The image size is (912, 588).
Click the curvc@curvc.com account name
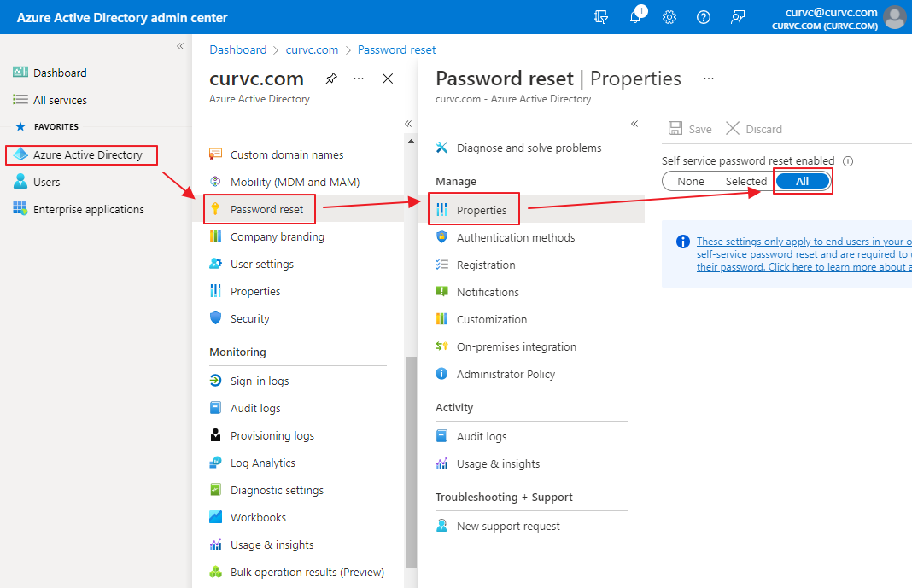pos(831,12)
